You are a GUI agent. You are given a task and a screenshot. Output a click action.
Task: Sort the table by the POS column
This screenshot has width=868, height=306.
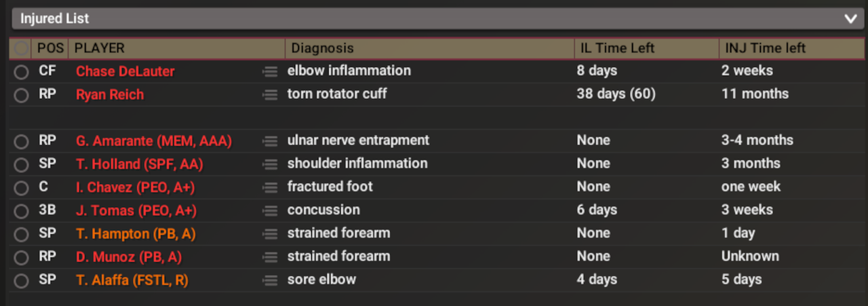click(50, 49)
